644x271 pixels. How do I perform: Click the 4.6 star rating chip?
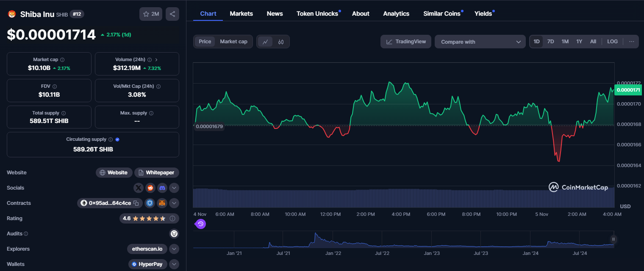pyautogui.click(x=149, y=218)
